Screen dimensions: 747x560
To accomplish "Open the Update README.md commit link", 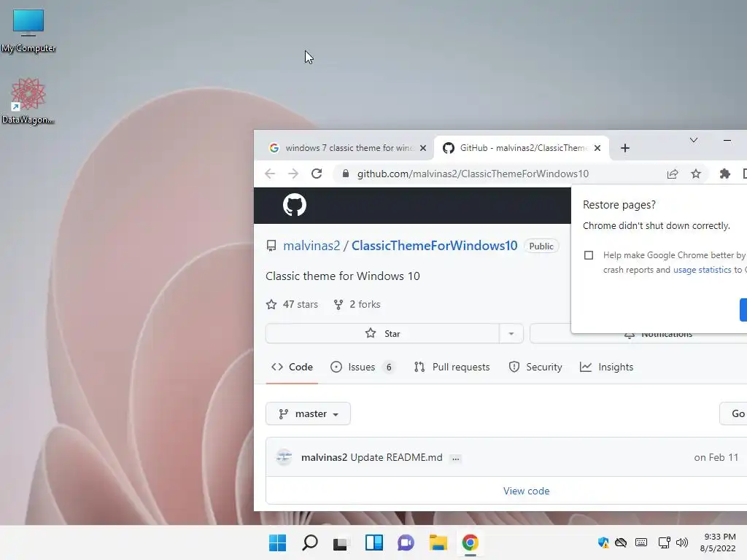I will (396, 458).
